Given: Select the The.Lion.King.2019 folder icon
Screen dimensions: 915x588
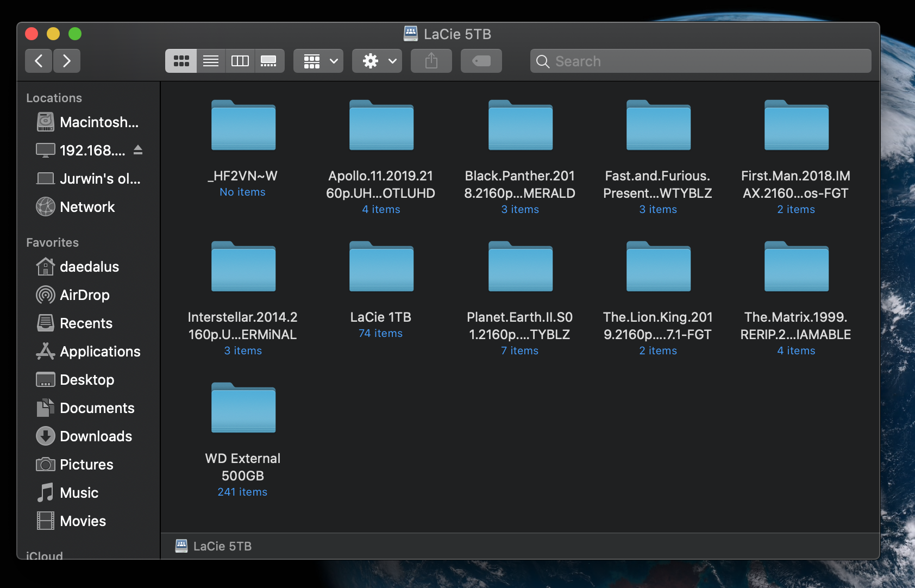Looking at the screenshot, I should (x=659, y=266).
